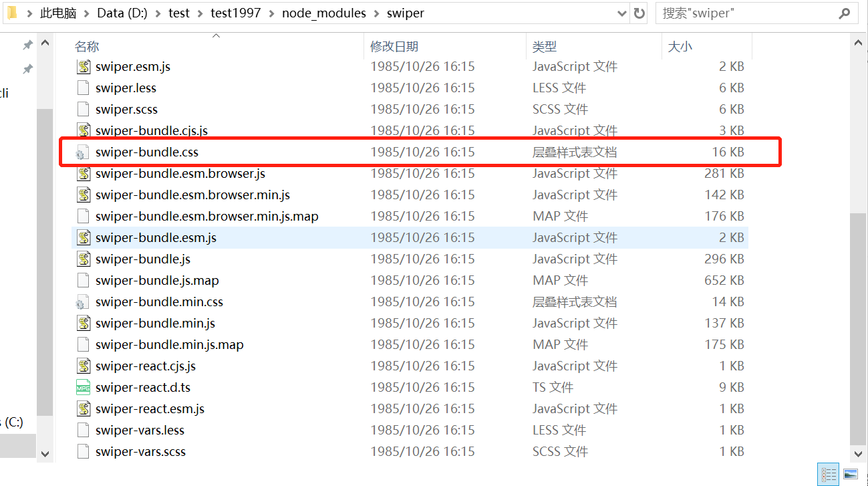
Task: Select the swiper-vars.scss file name
Action: click(140, 452)
